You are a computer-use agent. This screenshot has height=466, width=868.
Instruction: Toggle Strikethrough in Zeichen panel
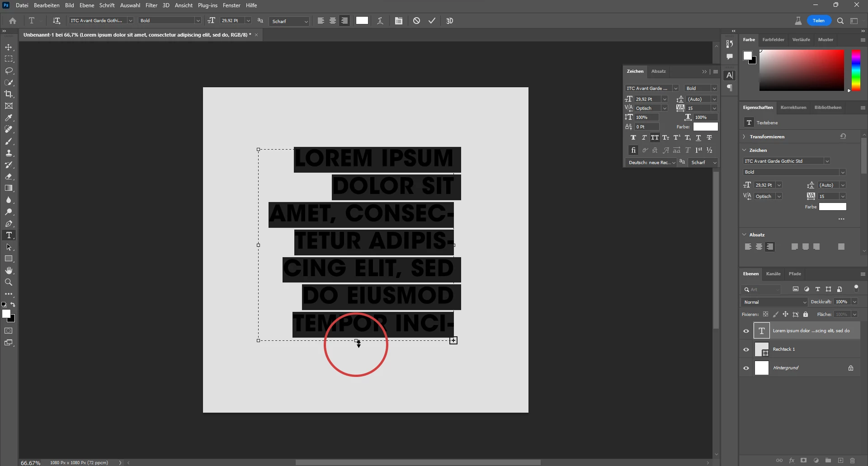point(709,138)
